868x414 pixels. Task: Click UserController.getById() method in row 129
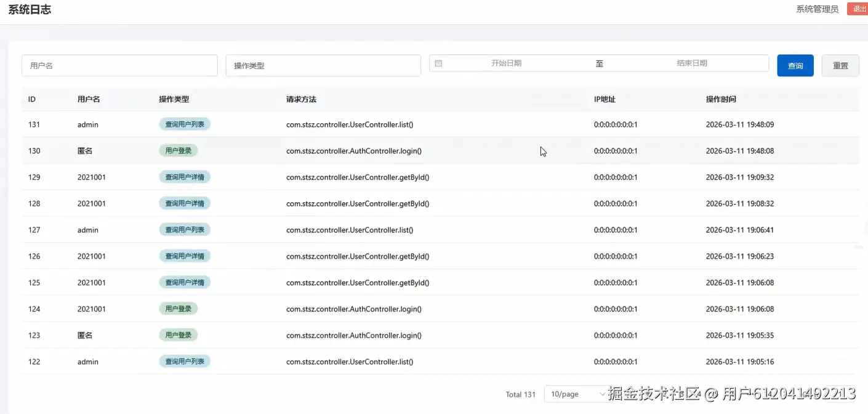[358, 177]
